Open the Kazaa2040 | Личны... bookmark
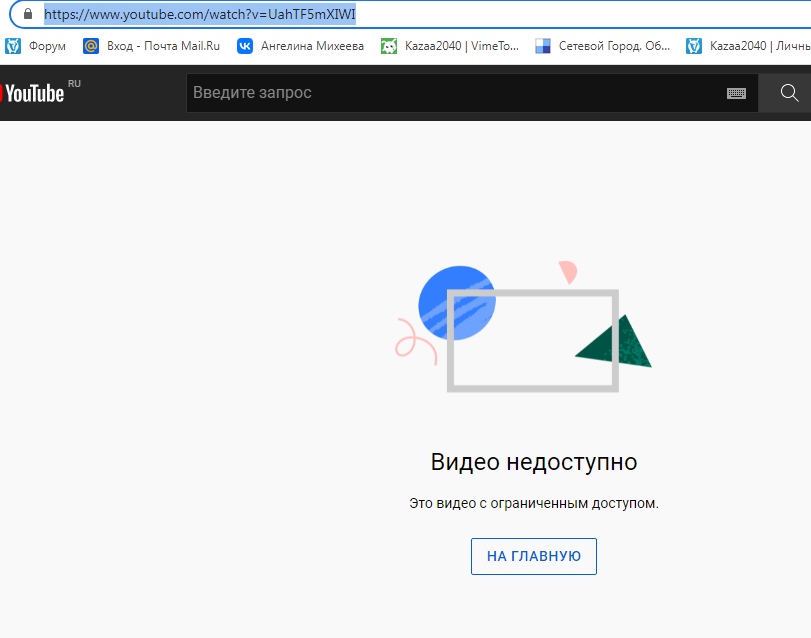 752,45
